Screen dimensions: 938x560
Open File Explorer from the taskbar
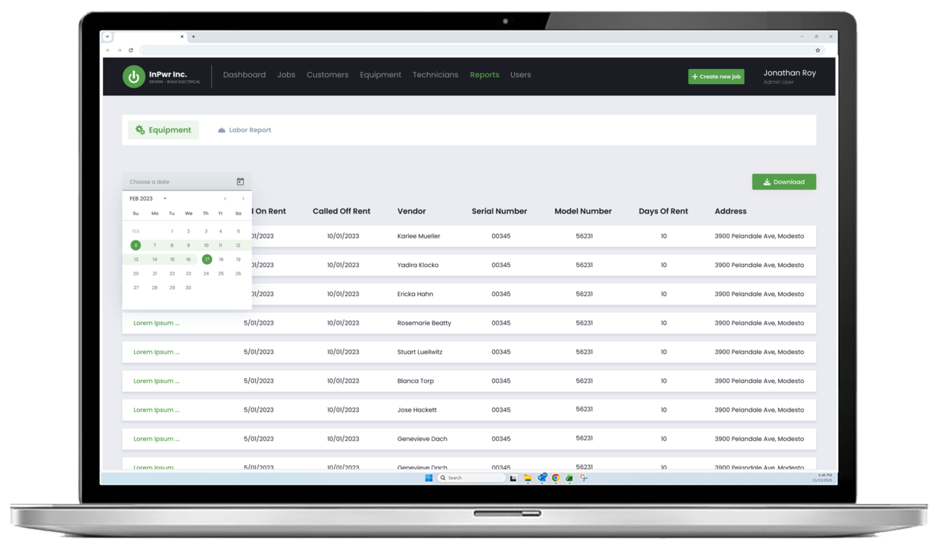tap(528, 478)
